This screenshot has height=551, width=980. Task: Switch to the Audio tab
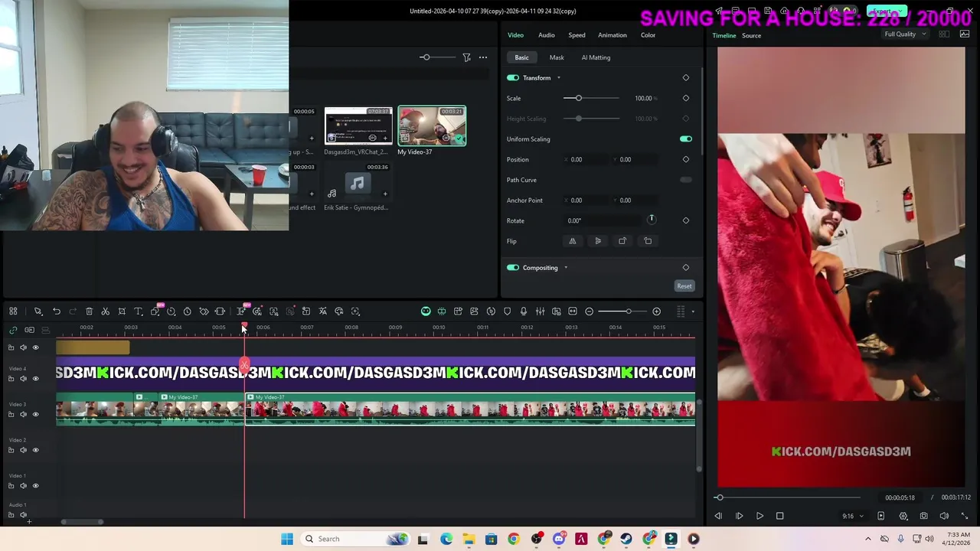pos(546,35)
